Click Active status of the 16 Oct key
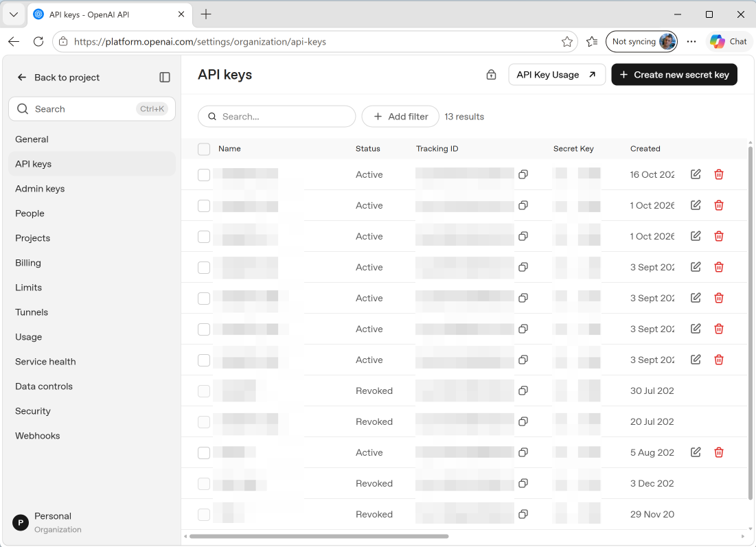 [x=369, y=174]
